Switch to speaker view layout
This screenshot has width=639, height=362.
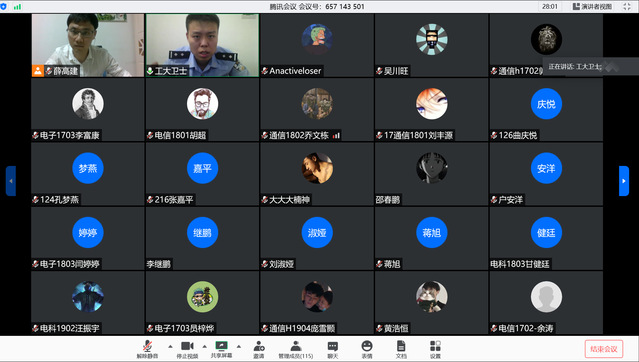click(592, 7)
